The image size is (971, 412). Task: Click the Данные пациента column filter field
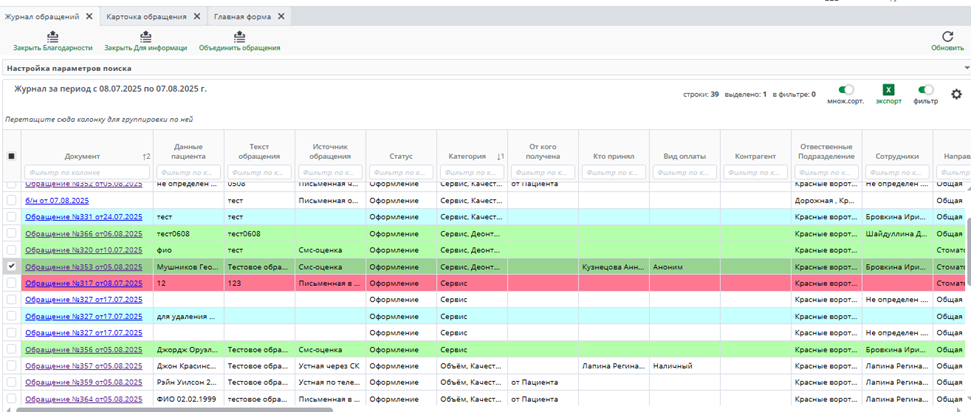[x=189, y=172]
